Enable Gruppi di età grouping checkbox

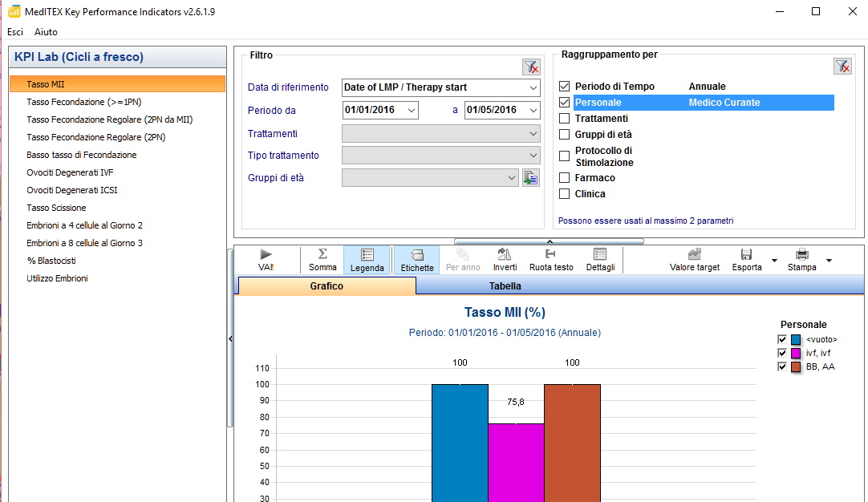[564, 135]
